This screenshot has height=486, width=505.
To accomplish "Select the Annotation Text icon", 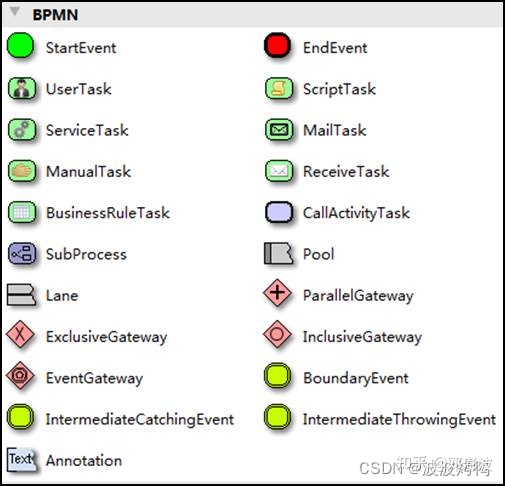I will coord(22,460).
